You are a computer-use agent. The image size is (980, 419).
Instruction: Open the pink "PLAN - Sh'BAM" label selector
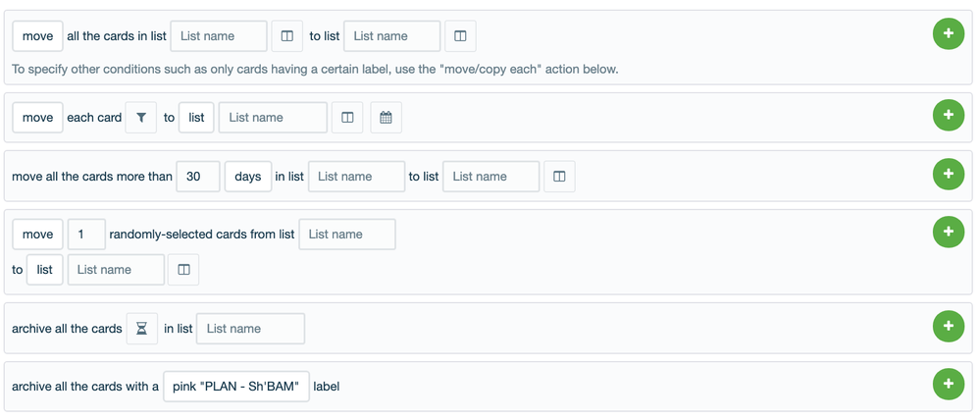pos(235,387)
